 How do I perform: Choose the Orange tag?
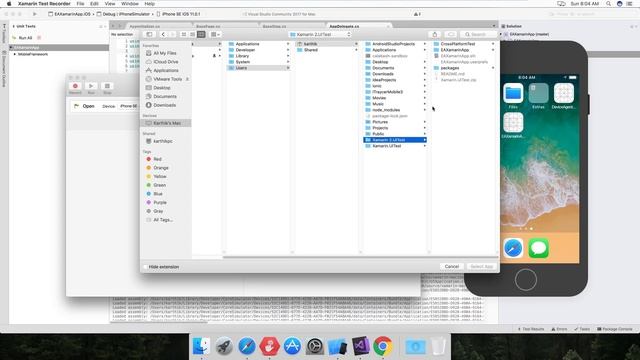pyautogui.click(x=160, y=168)
